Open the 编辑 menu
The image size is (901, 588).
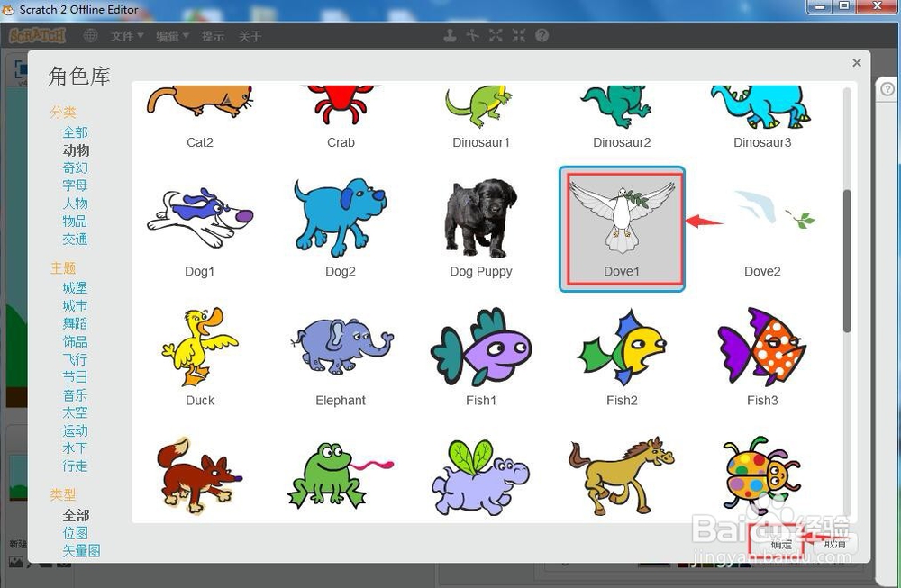(172, 36)
